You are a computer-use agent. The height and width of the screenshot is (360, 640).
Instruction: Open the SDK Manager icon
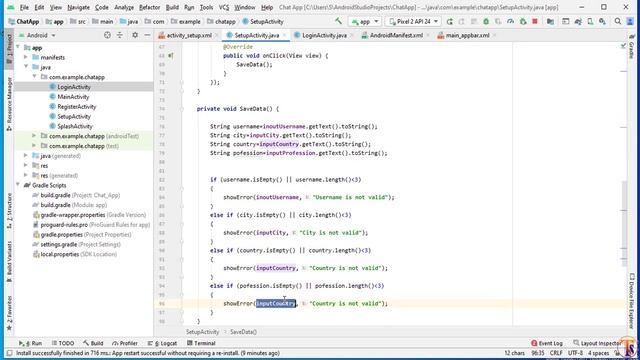(602, 22)
